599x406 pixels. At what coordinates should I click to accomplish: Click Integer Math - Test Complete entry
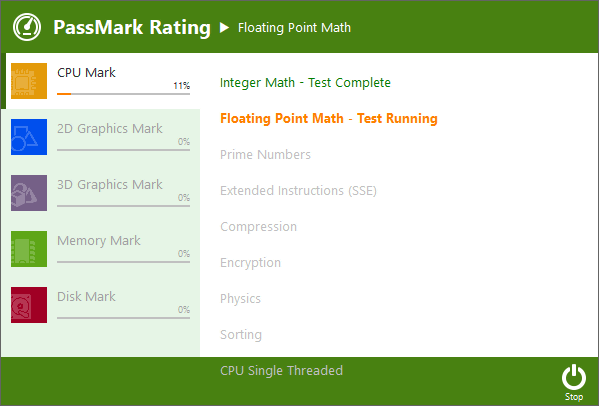[x=305, y=82]
